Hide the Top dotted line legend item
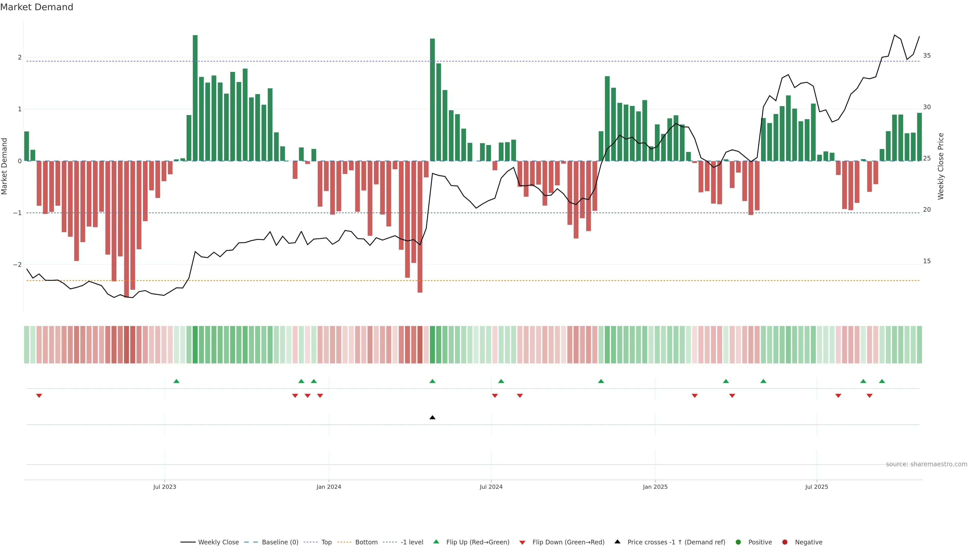The width and height of the screenshot is (980, 551). (326, 542)
